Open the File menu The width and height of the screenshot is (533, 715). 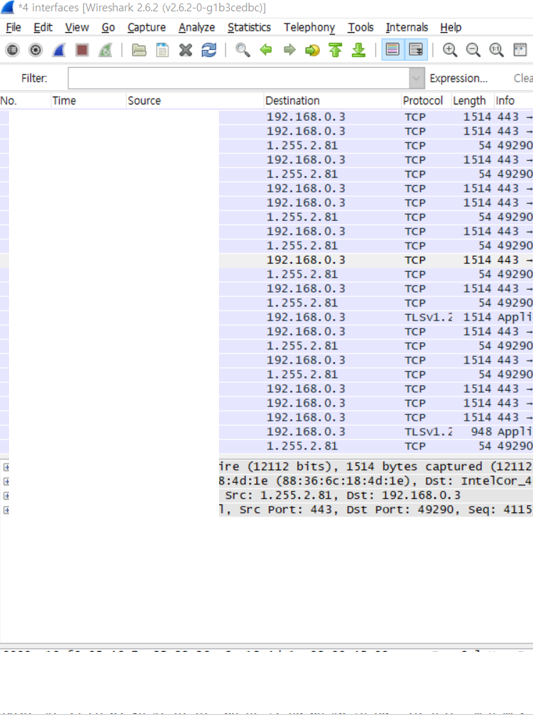pos(13,27)
